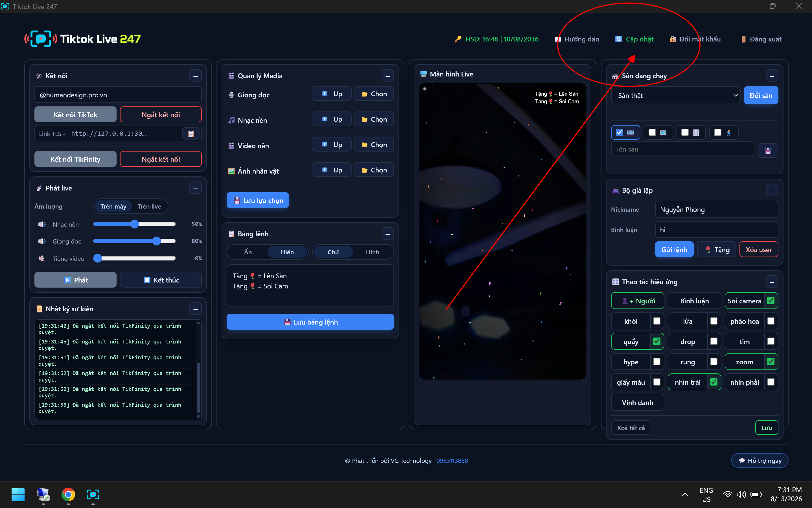Click the Kết nối TikTok button
The height and width of the screenshot is (508, 812).
76,115
